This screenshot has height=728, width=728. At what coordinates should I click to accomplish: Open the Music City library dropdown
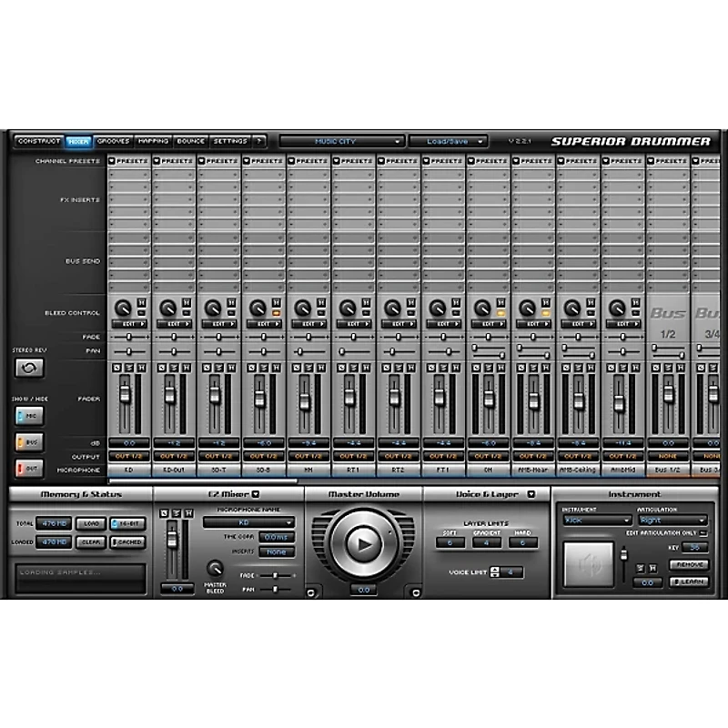tap(342, 141)
